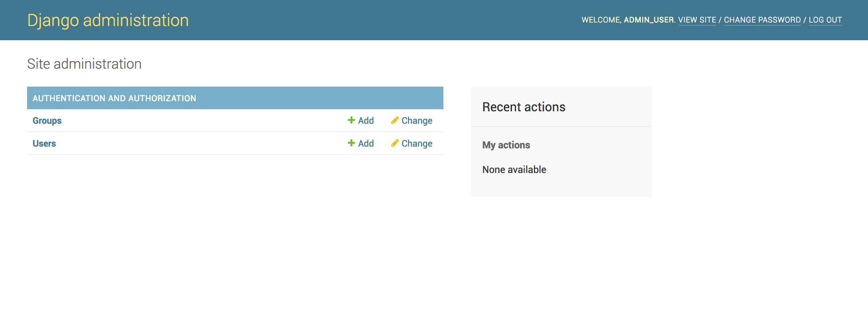Click the Change text link for Users

(417, 144)
